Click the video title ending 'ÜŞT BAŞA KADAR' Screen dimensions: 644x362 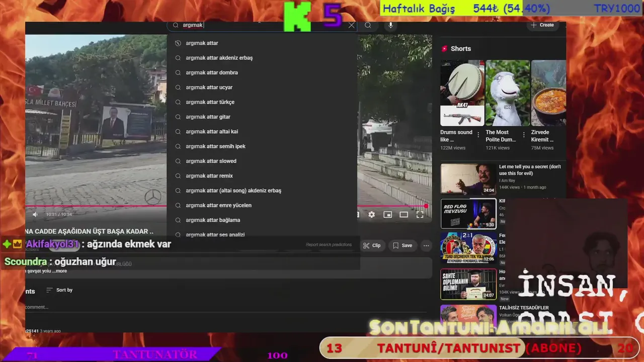pos(90,231)
